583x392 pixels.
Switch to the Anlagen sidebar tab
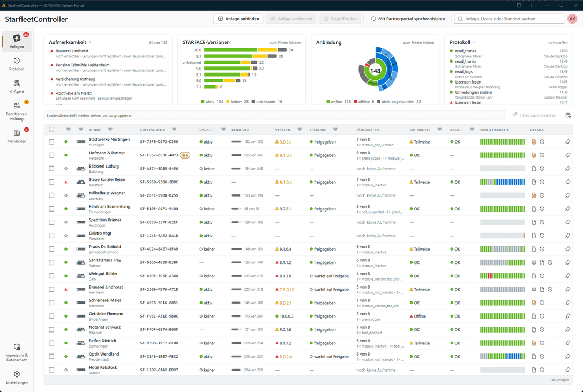17,41
